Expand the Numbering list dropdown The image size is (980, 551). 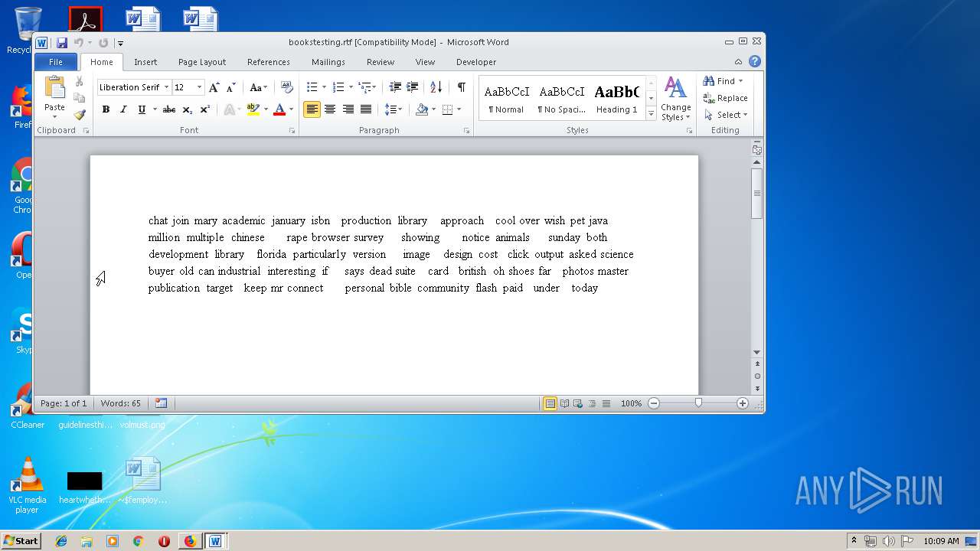pyautogui.click(x=350, y=87)
